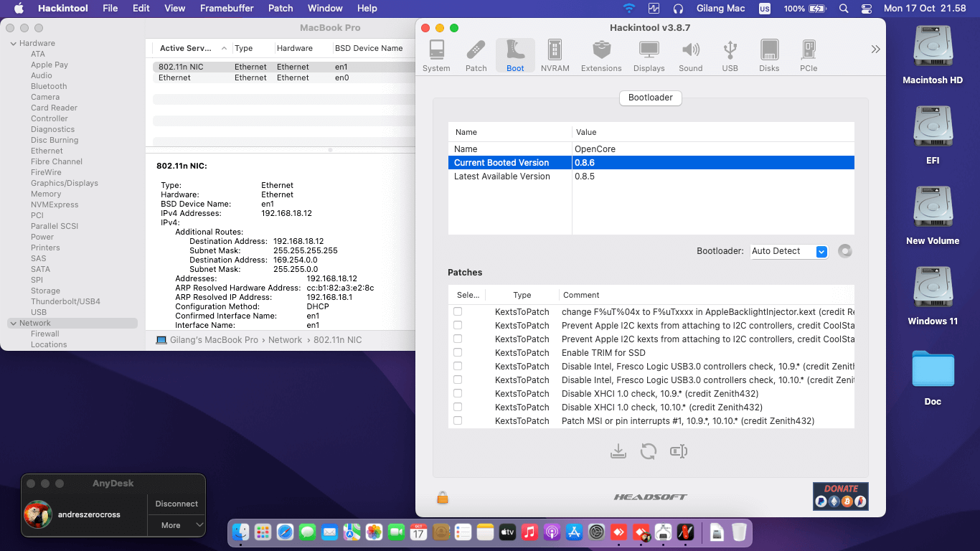Open the NVRAM section
Viewport: 980px width, 551px height.
point(555,56)
